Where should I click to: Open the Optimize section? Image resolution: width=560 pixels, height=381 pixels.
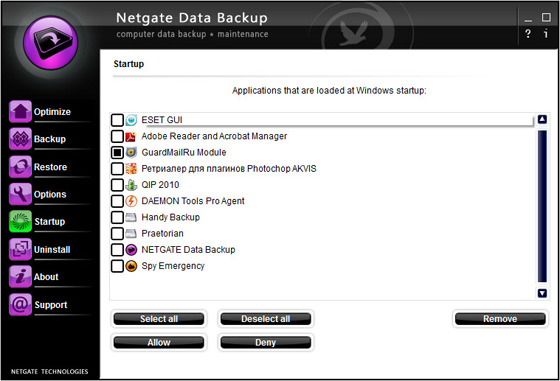coord(52,112)
